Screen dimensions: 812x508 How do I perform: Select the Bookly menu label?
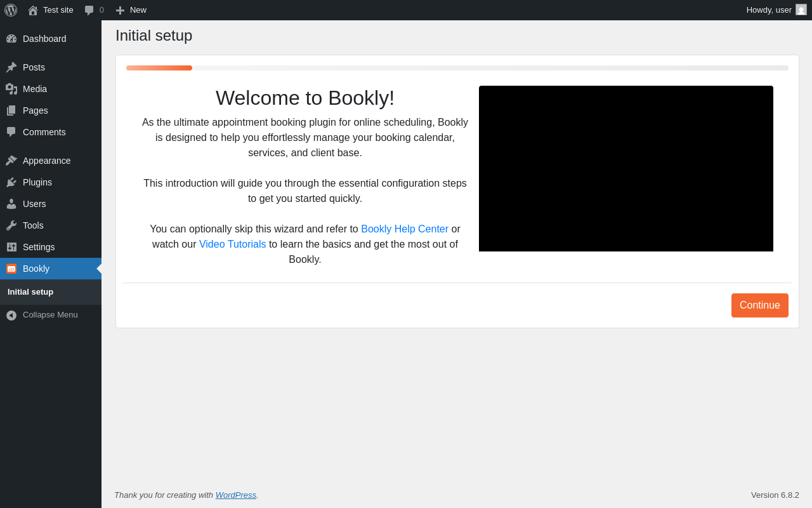click(36, 269)
